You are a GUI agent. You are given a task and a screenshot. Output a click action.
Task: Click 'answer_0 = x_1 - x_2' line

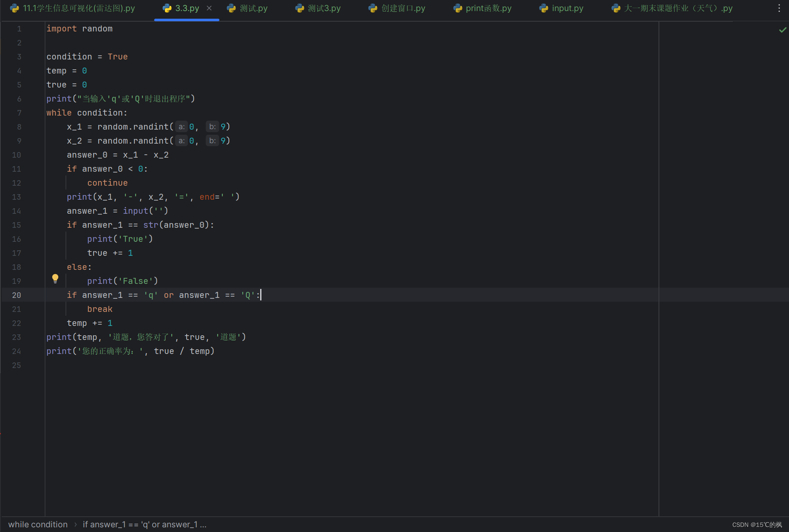[x=118, y=155]
